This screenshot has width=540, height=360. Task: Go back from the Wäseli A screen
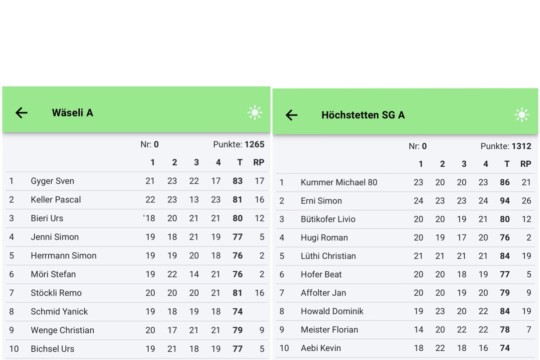click(21, 113)
